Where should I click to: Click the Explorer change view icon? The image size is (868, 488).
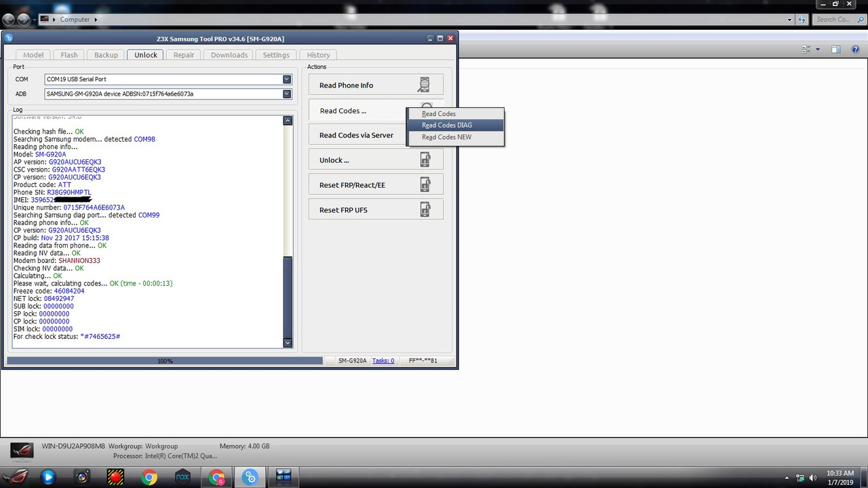tap(806, 49)
